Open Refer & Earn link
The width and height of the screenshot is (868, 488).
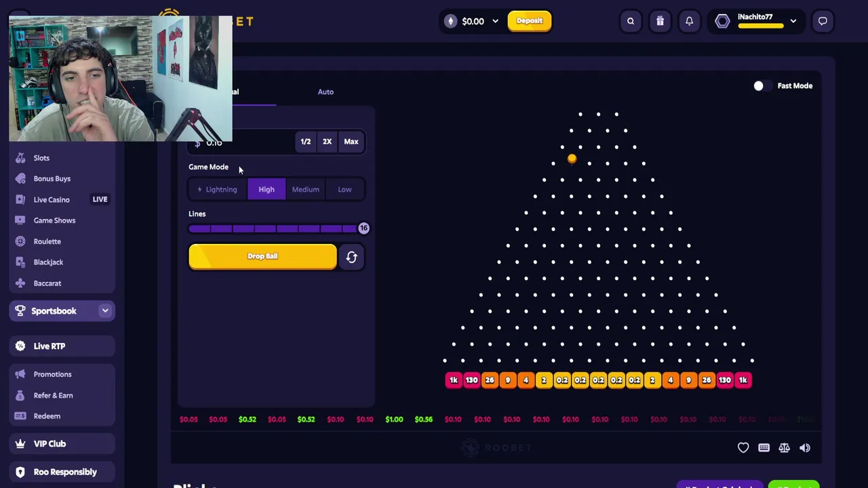click(x=53, y=395)
